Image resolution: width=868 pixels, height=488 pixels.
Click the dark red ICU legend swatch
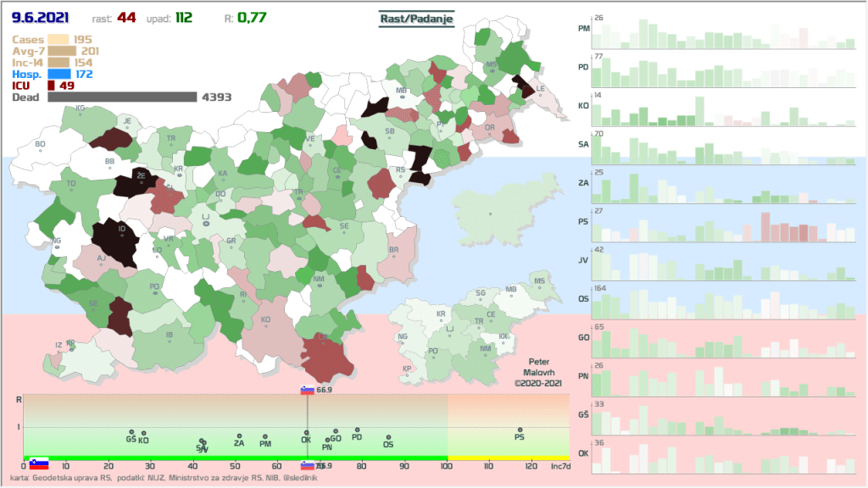[x=51, y=86]
